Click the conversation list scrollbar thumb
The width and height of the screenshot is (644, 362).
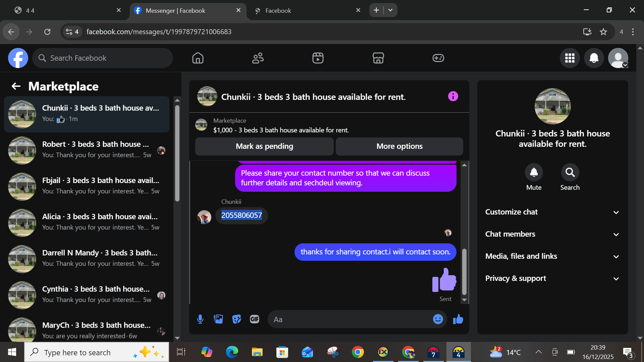[177, 154]
